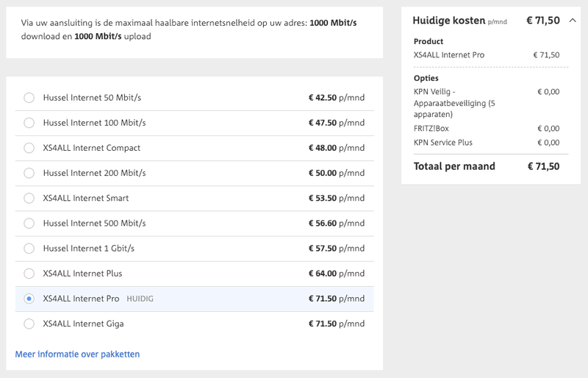The width and height of the screenshot is (588, 378).
Task: Click the KPN Veilig Apparaatbeveiliging option
Action: [454, 103]
